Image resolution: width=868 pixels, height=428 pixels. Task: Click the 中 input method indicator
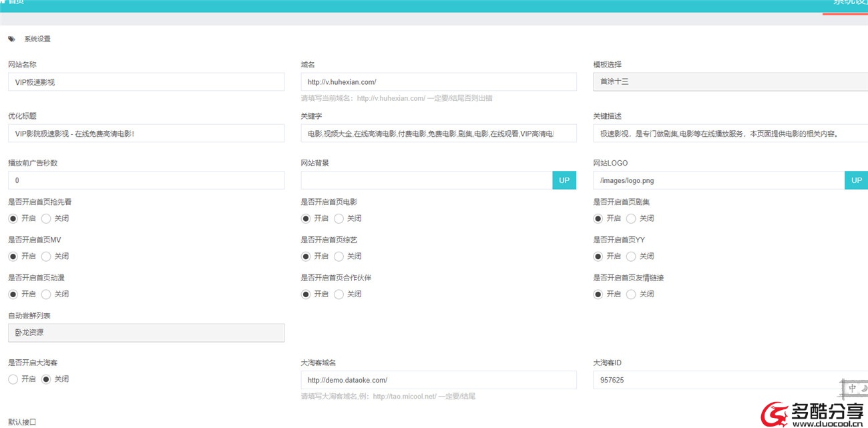[x=853, y=388]
